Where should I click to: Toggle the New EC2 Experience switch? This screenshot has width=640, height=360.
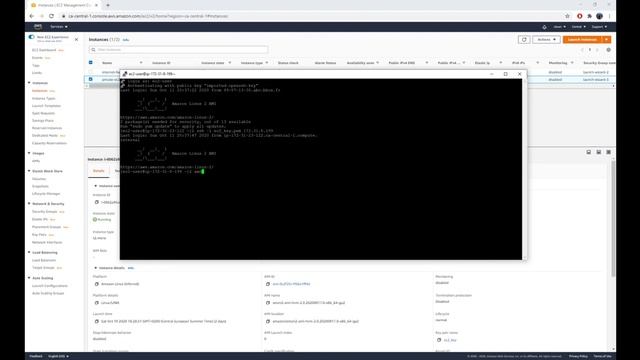[31, 37]
